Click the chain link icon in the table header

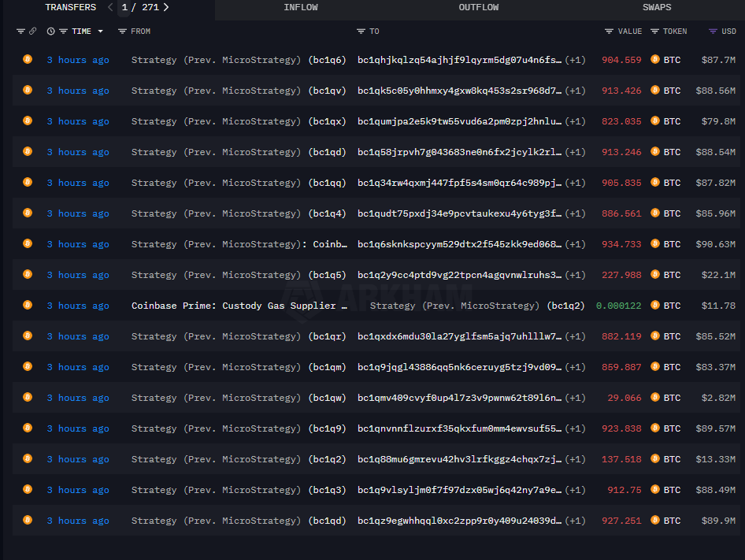point(33,32)
